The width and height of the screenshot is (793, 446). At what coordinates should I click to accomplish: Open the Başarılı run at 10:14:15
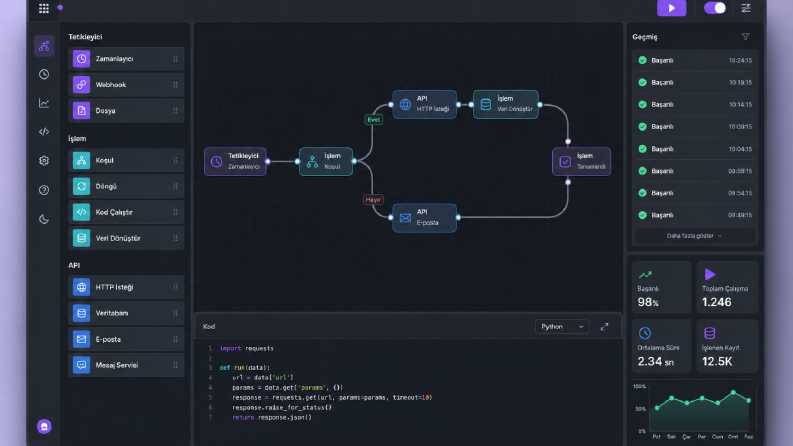point(695,105)
